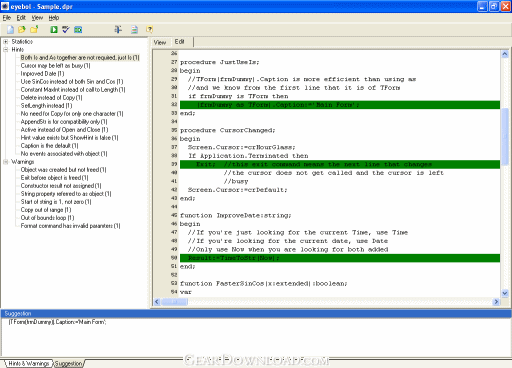Click the Suggestion panel header bar
This screenshot has height=368, width=512.
click(x=256, y=314)
